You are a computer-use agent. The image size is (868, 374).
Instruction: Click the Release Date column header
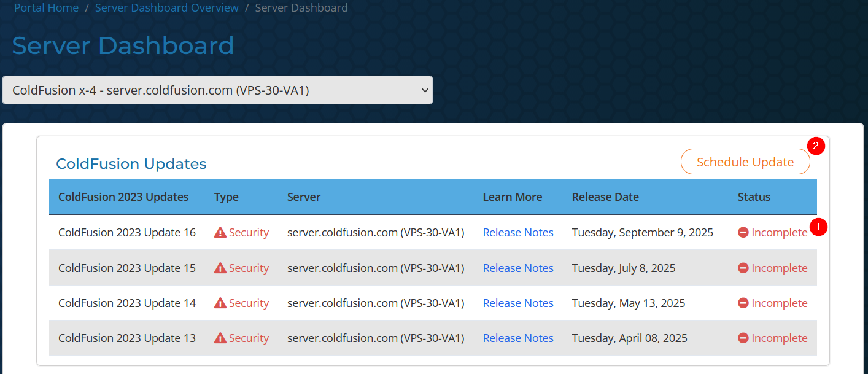605,197
